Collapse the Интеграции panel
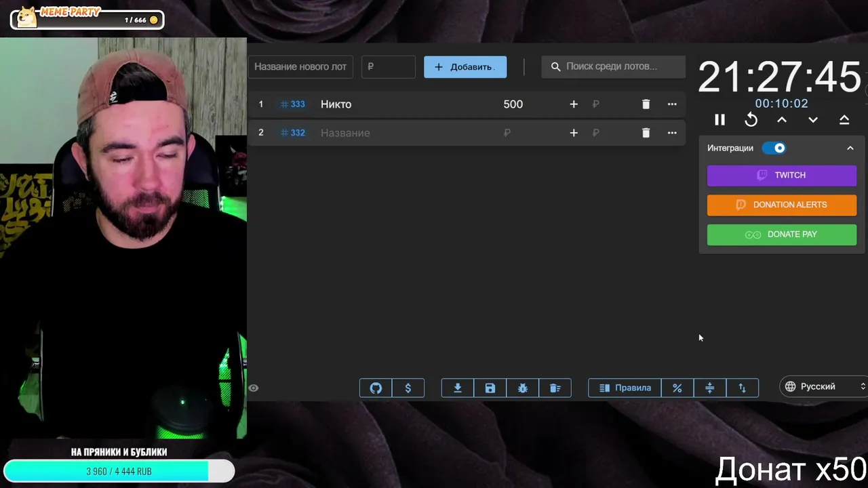The height and width of the screenshot is (488, 868). 850,148
